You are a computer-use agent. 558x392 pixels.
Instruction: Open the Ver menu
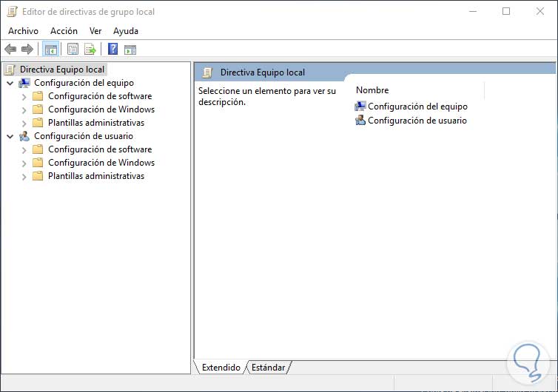click(95, 31)
